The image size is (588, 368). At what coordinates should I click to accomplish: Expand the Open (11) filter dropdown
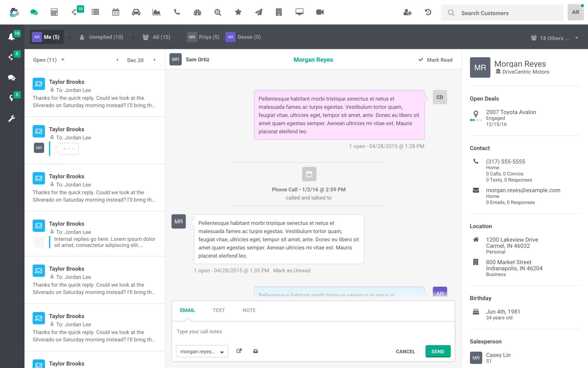coord(49,60)
